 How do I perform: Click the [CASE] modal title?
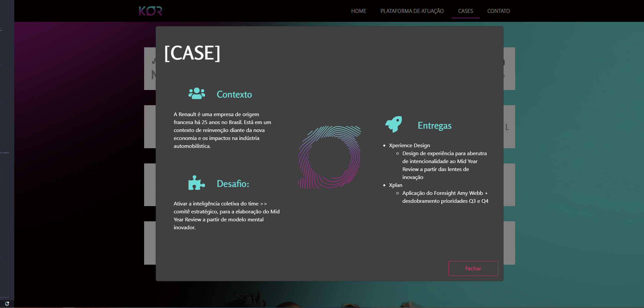(192, 53)
